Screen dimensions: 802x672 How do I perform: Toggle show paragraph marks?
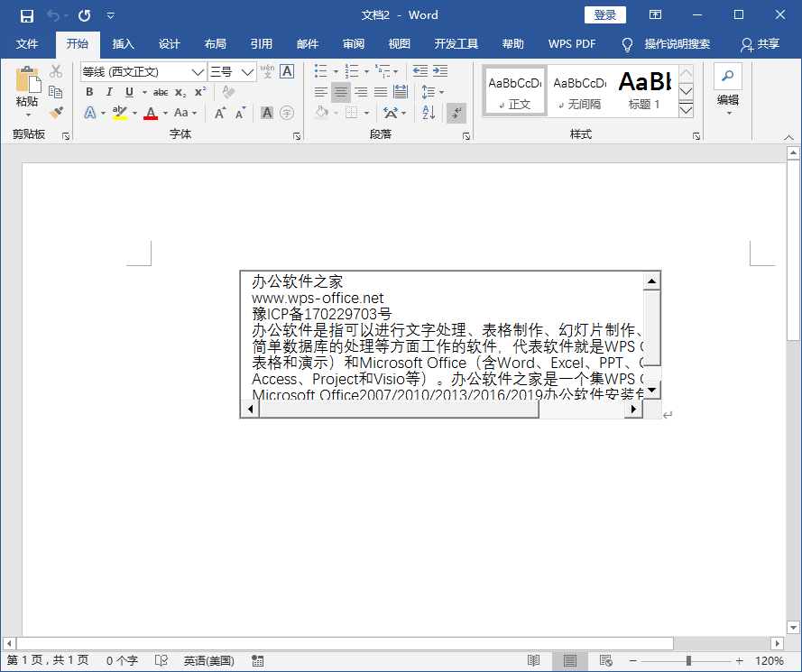coord(456,113)
